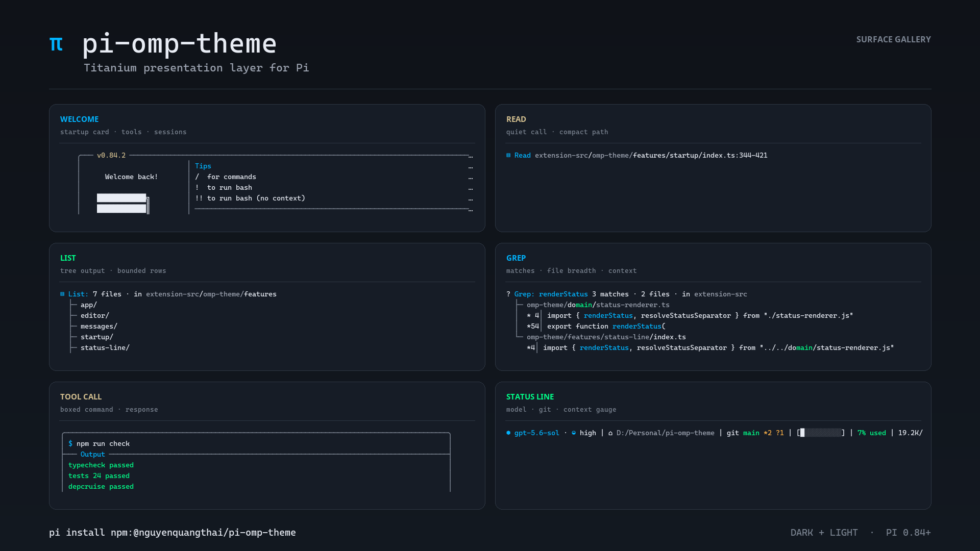This screenshot has width=980, height=551.
Task: Click the GREP panel heading
Action: 516,258
